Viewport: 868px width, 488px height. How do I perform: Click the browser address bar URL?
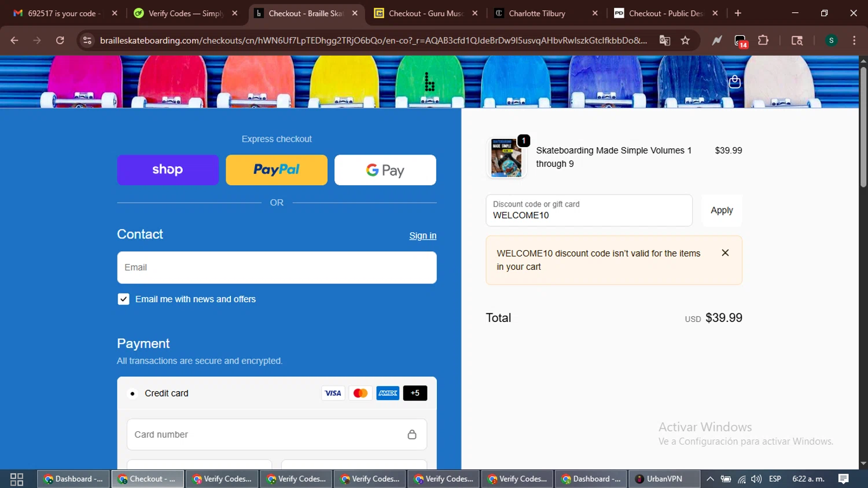coord(373,41)
